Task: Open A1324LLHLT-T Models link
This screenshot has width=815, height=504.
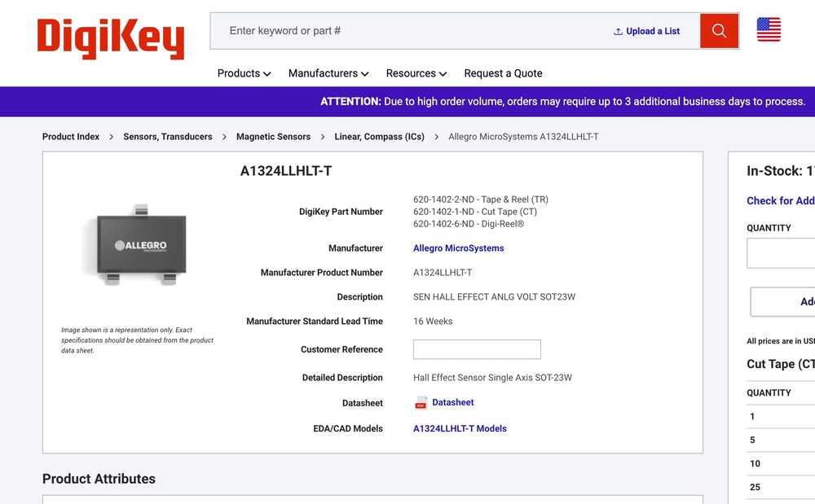Action: tap(460, 428)
